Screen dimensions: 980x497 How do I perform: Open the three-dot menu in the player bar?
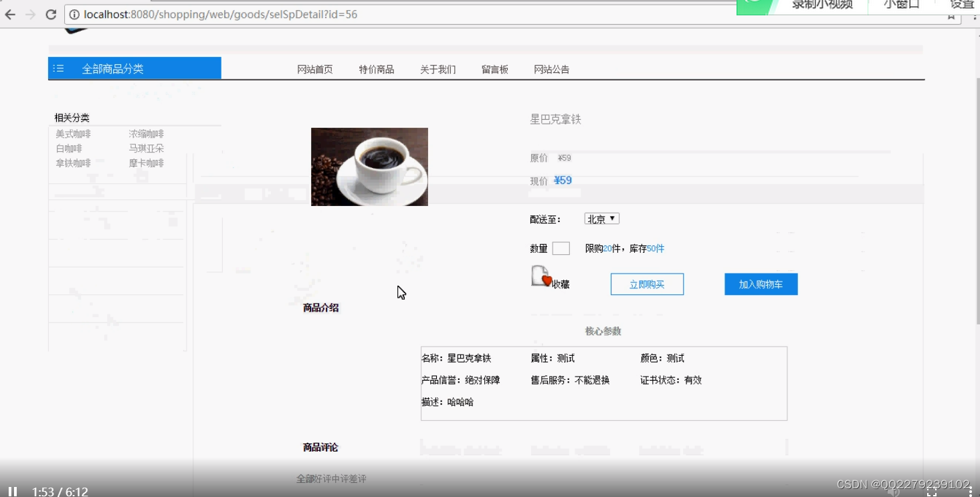(971, 492)
